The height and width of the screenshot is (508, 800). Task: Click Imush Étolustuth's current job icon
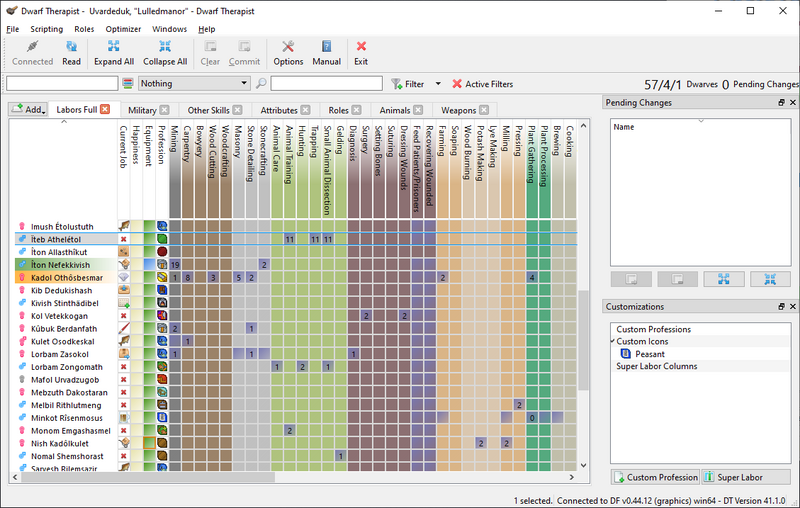coord(123,226)
